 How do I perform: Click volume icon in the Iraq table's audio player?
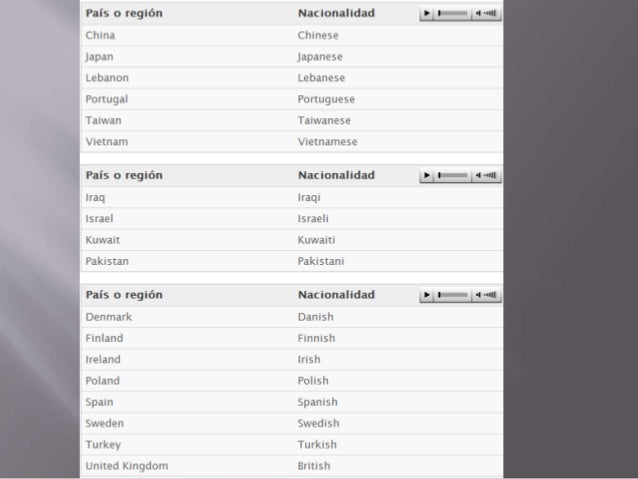(488, 176)
